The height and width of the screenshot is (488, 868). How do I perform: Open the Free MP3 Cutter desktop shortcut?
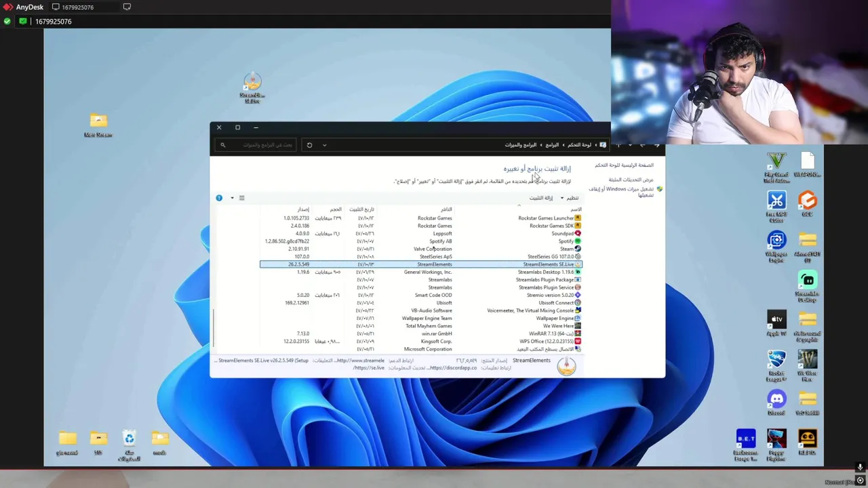(776, 207)
